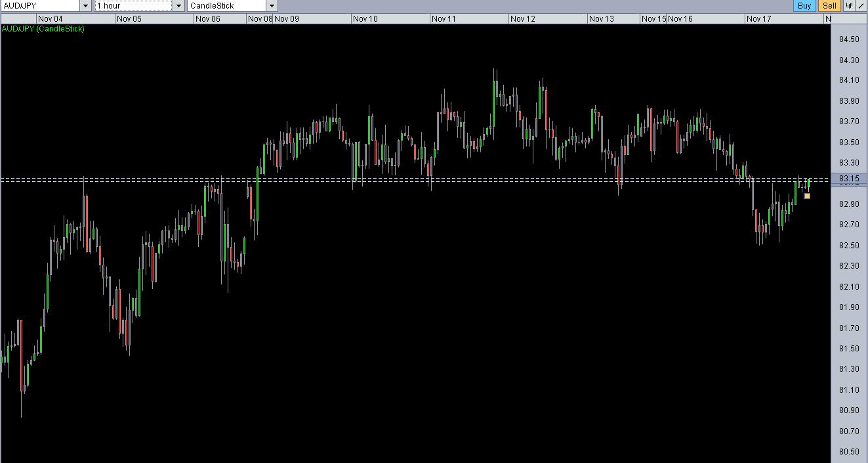
Task: Click the highlighted 83.15 current price label
Action: 849,179
